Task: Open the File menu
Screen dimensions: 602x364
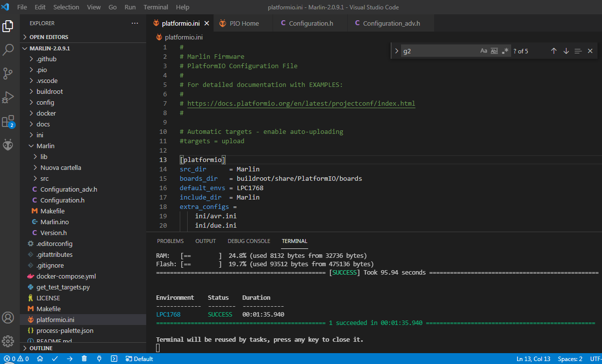Action: pos(22,7)
